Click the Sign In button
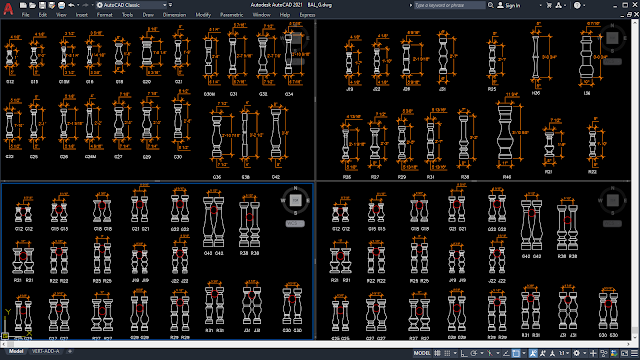 [509, 5]
